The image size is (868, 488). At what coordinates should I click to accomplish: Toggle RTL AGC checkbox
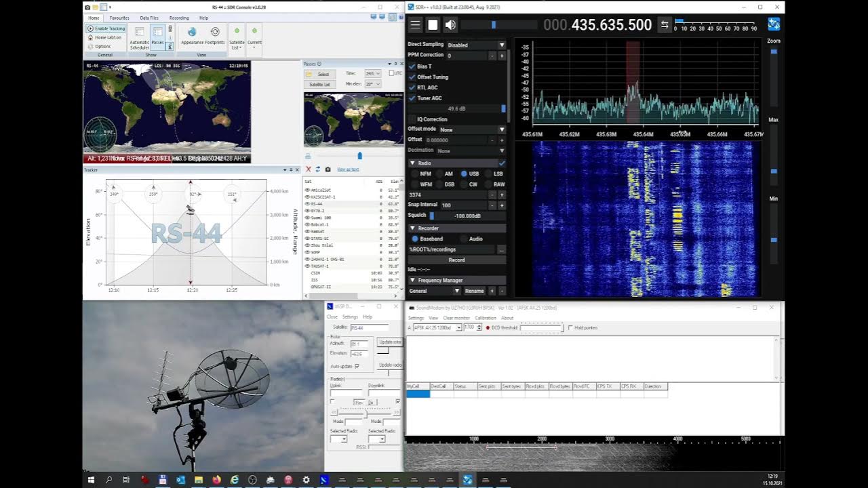[x=412, y=87]
